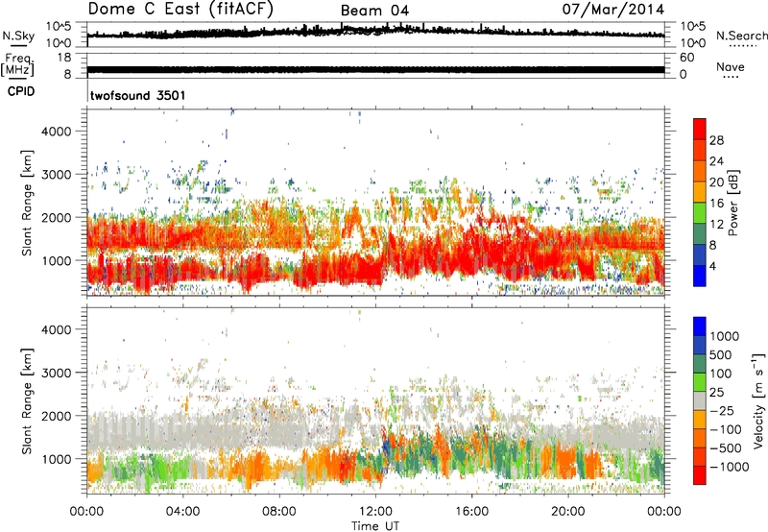768x532 pixels.
Task: Click the blue top segment of velocity color bar
Action: [700, 326]
